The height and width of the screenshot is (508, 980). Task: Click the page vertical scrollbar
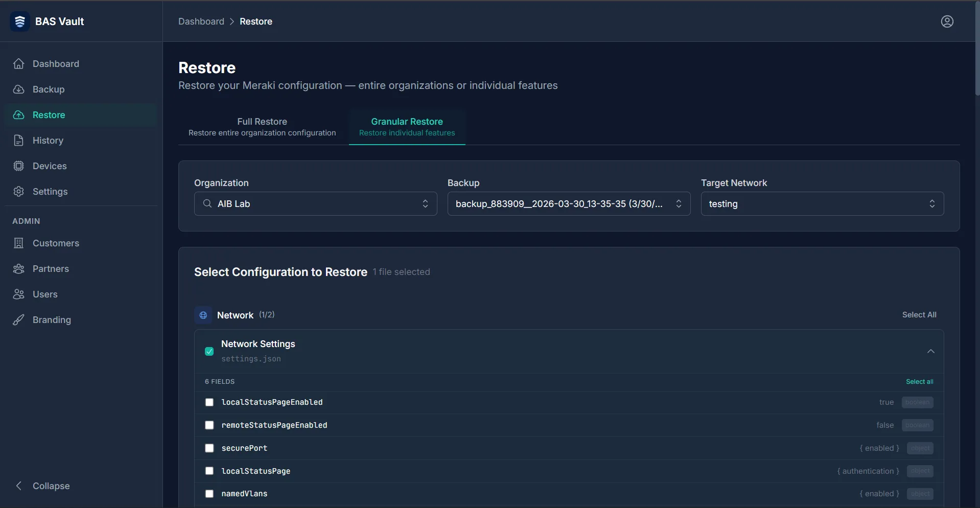click(977, 48)
